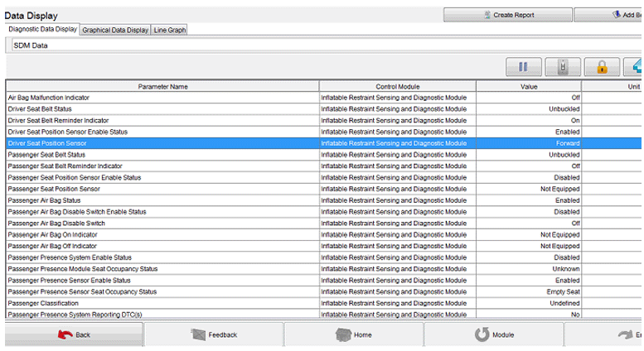Select Passenger Seat Belt Reminder Indicator row

[323, 166]
